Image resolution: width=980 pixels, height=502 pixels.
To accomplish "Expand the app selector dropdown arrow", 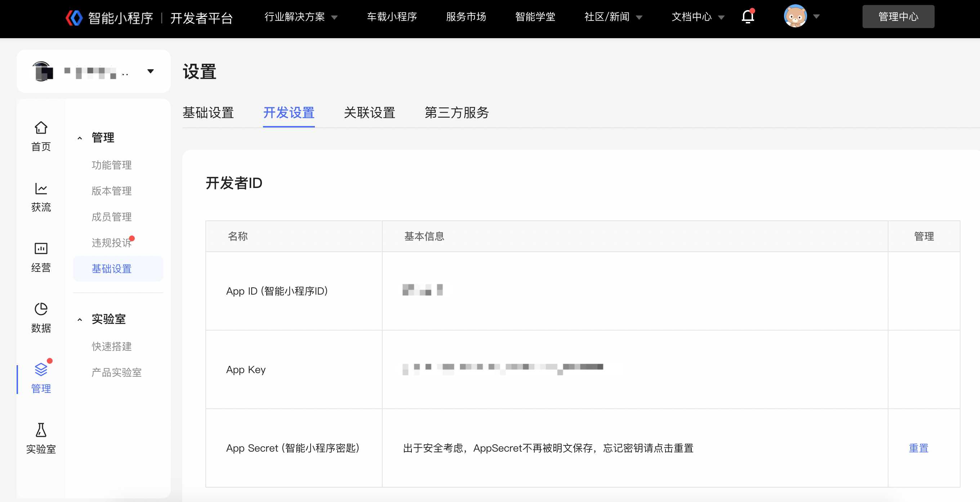I will [151, 71].
